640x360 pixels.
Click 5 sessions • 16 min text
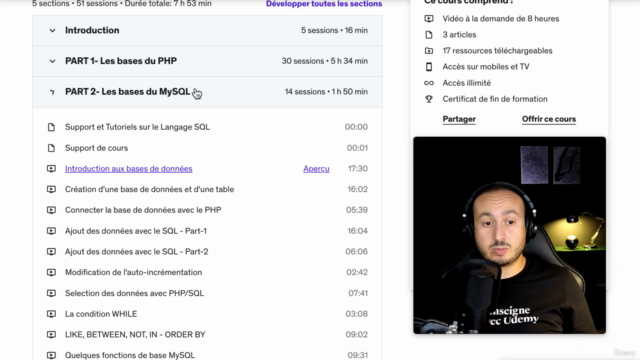[335, 30]
